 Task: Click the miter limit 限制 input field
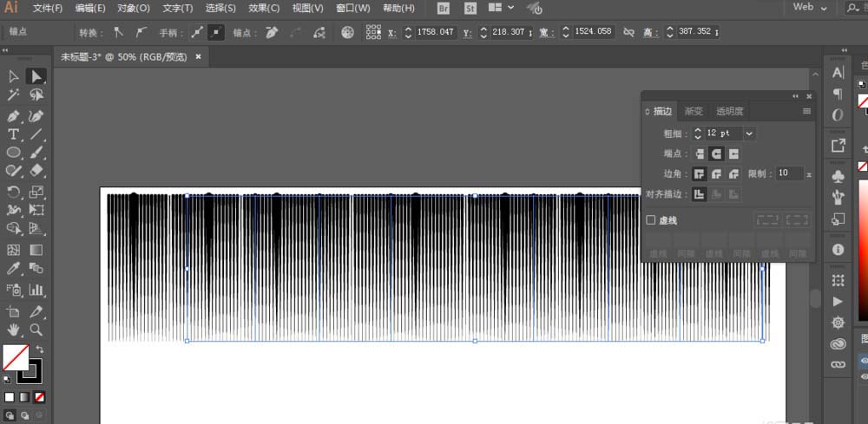point(789,173)
